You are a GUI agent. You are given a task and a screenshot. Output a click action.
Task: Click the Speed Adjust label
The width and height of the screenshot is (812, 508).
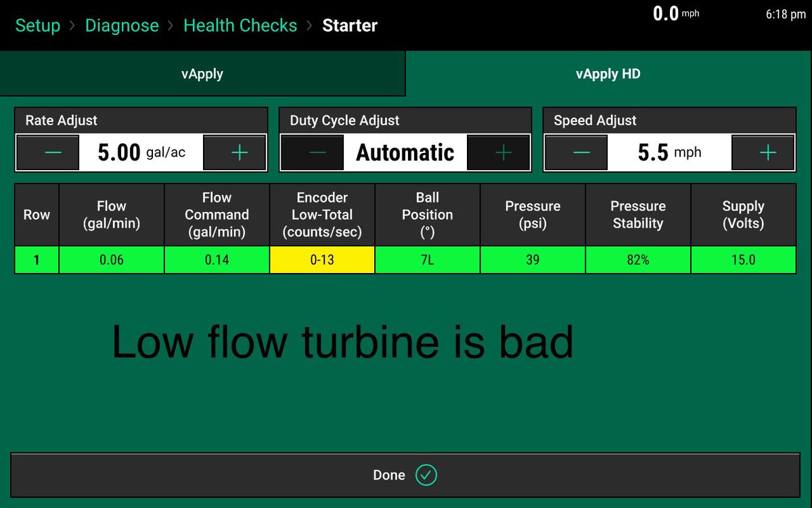tap(595, 121)
